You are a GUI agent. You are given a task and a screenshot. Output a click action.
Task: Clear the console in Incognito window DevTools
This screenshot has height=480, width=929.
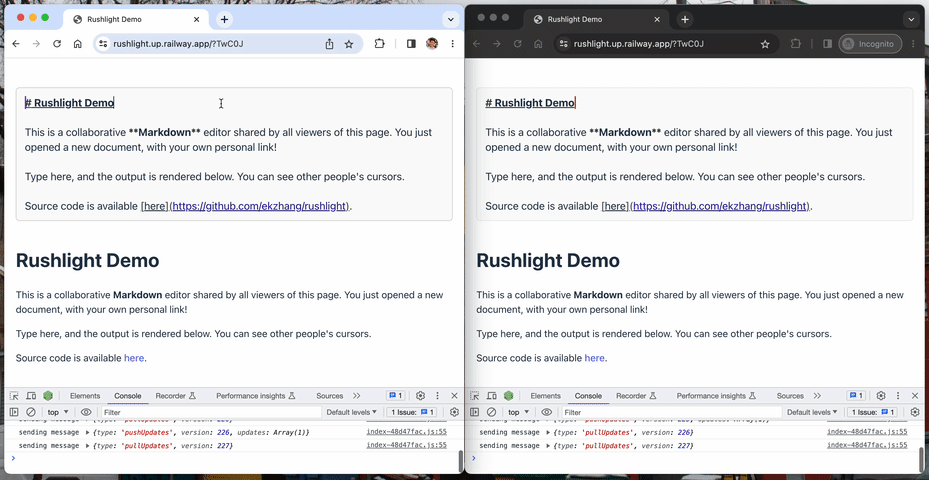click(491, 412)
